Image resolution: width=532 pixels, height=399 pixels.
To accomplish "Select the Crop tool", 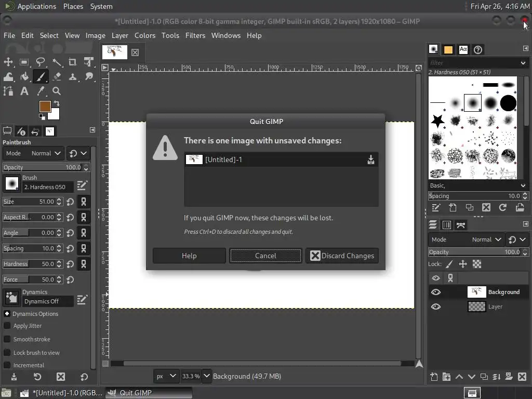I will pos(73,62).
